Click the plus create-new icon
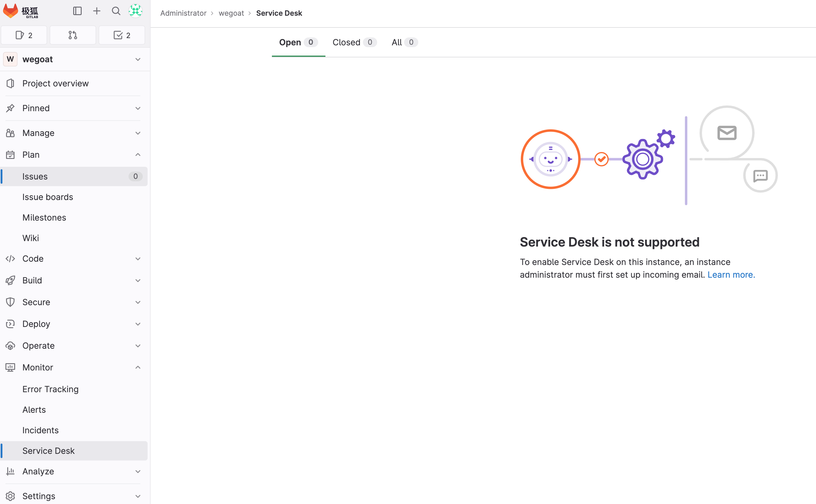 [x=97, y=11]
